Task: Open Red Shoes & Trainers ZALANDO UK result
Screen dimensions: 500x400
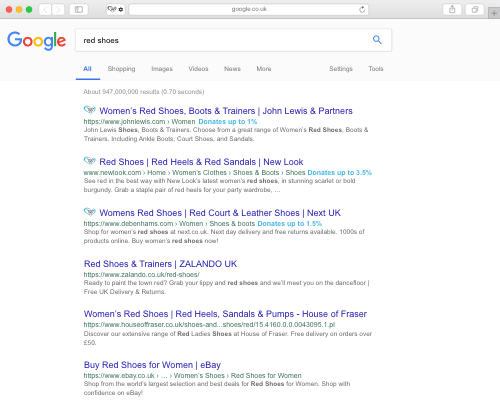Action: 160,264
